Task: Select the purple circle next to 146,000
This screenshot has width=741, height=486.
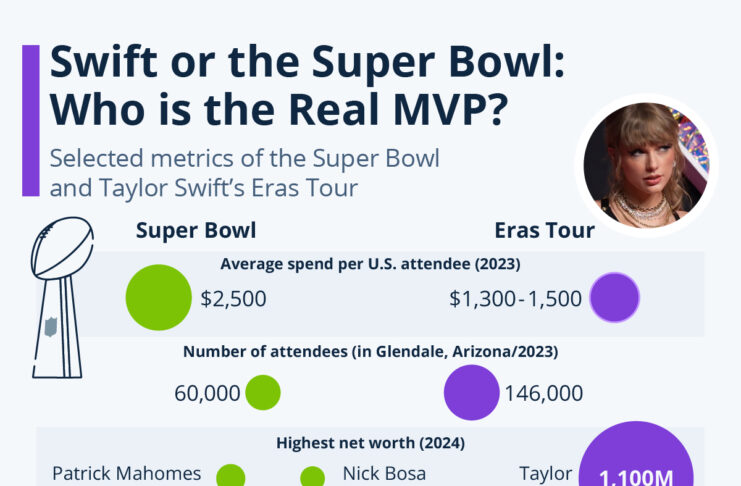Action: pos(471,392)
